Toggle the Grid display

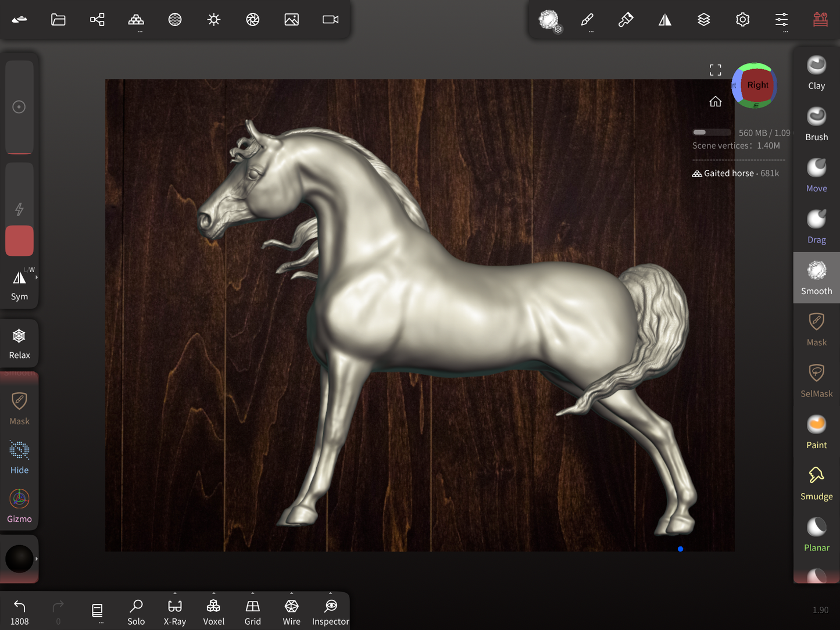point(252,611)
